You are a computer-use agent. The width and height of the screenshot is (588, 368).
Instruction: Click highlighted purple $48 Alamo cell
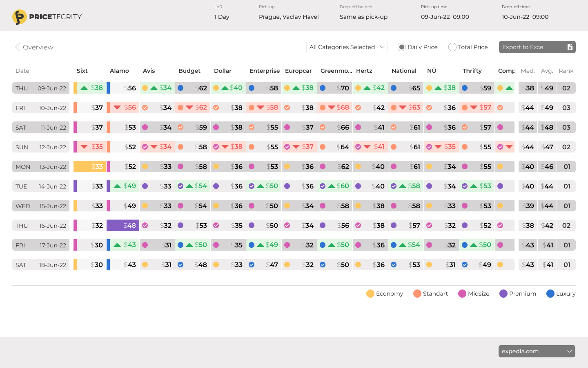[123, 225]
